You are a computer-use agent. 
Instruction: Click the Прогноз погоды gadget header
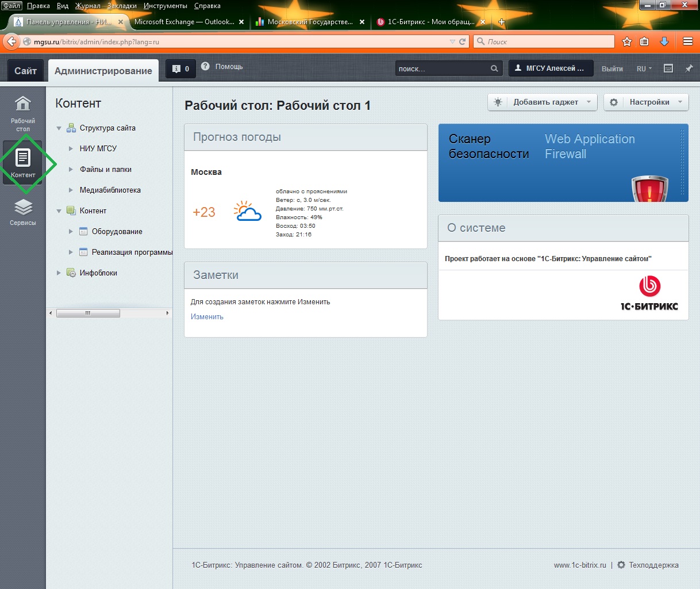coord(306,137)
